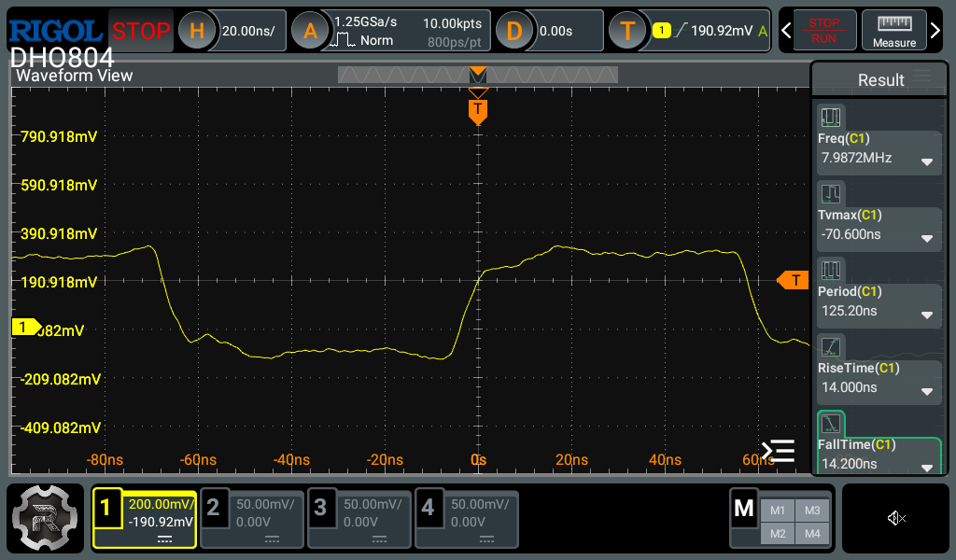This screenshot has width=956, height=560.
Task: Click the mute speaker icon
Action: [896, 518]
